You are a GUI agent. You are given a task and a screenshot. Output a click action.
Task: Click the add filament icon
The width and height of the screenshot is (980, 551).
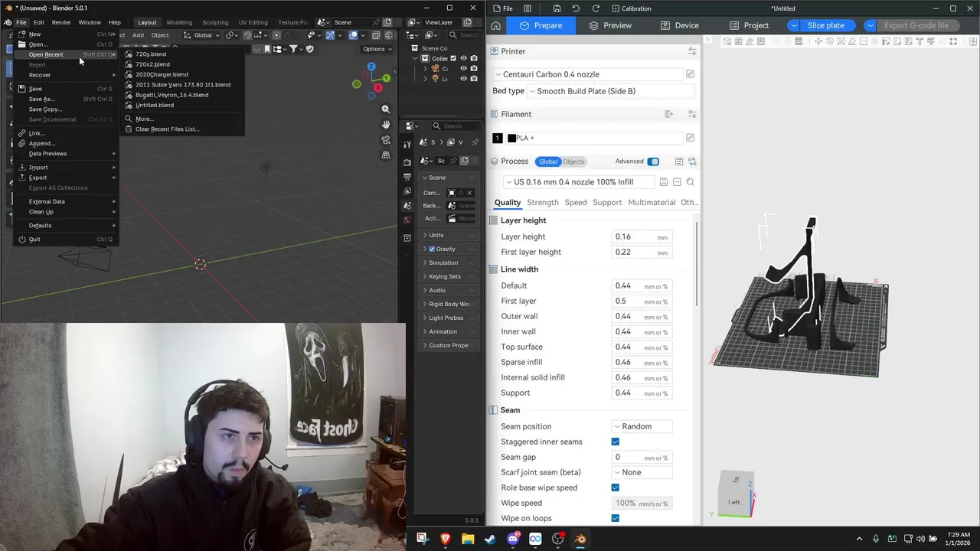click(668, 114)
